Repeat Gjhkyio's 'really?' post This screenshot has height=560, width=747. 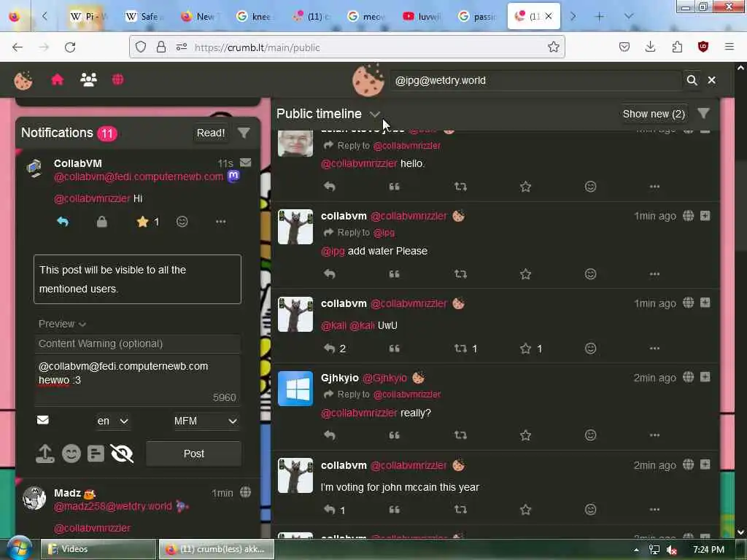[460, 435]
